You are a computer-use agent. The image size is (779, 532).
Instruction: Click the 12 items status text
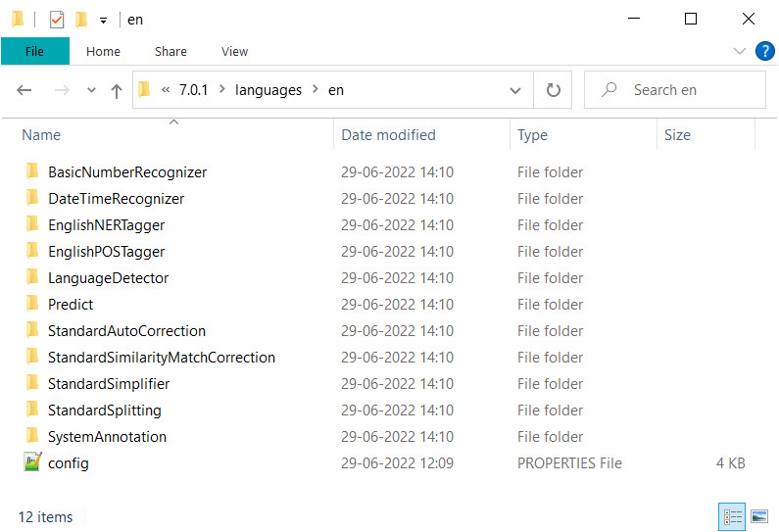coord(45,517)
